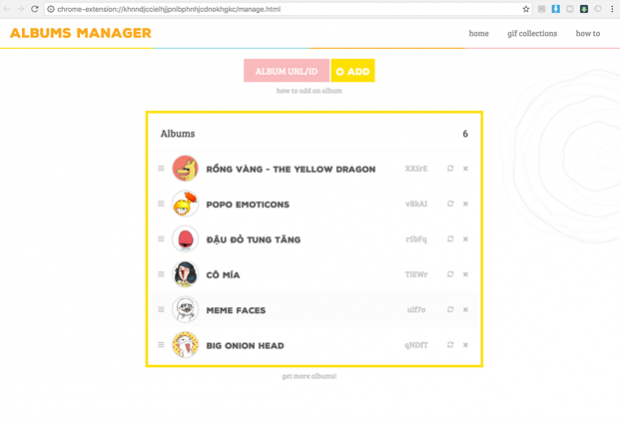The height and width of the screenshot is (423, 620).
Task: Open the home menu item
Action: (x=479, y=34)
